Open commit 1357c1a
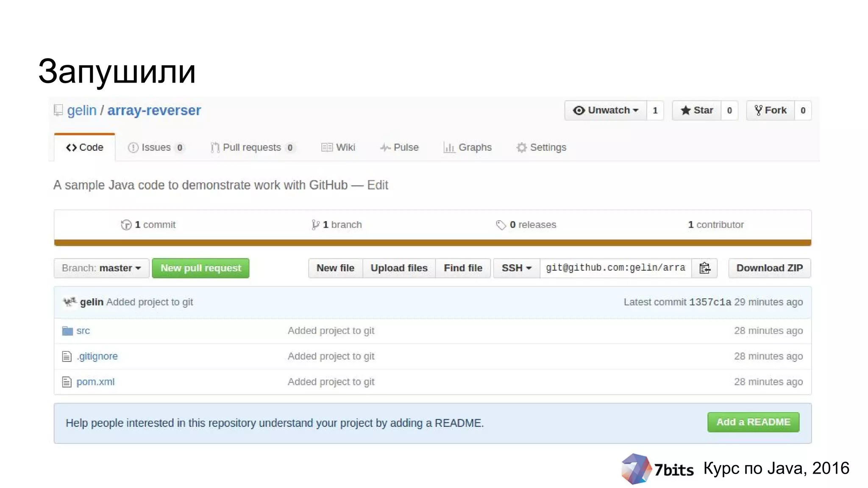The width and height of the screenshot is (868, 488). [710, 302]
